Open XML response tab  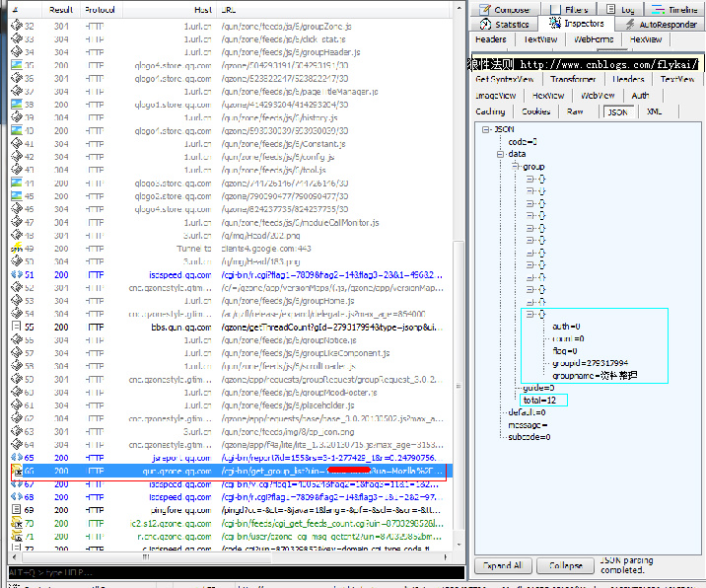tap(654, 111)
